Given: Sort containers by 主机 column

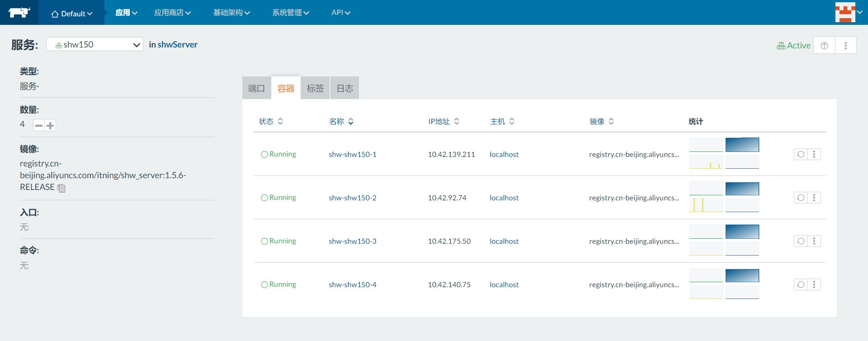Looking at the screenshot, I should click(502, 121).
